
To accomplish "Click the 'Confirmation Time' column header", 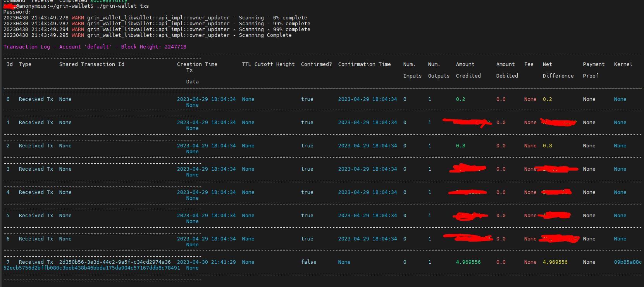I will (364, 64).
